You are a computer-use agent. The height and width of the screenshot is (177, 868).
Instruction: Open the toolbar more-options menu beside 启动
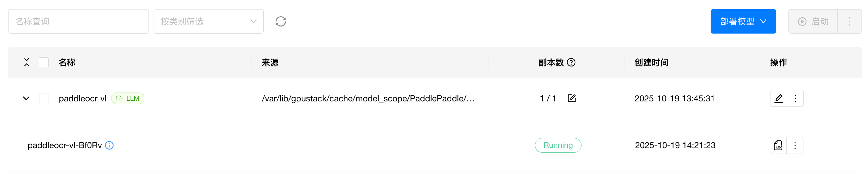[x=850, y=21]
